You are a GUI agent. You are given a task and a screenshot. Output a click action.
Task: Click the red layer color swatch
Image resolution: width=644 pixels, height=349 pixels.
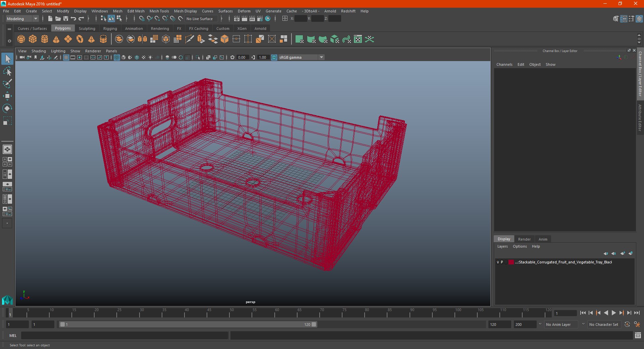tap(511, 262)
